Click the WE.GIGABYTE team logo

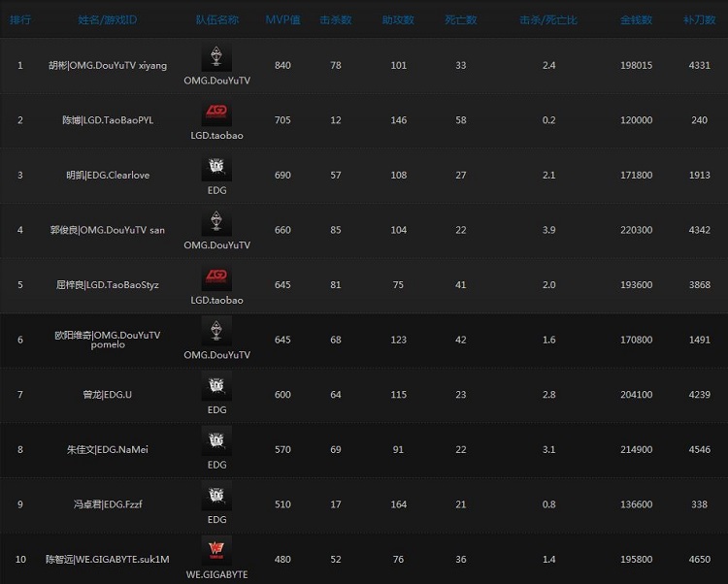coord(216,551)
